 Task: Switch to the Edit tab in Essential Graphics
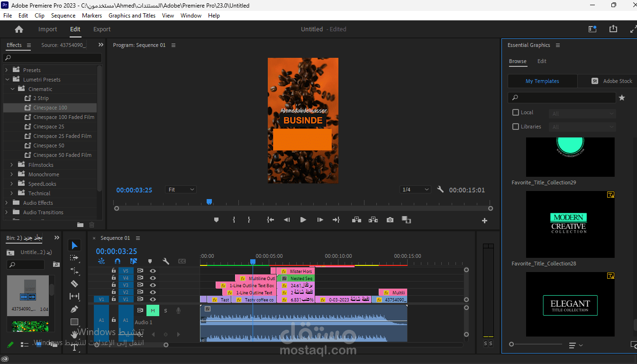pos(542,61)
